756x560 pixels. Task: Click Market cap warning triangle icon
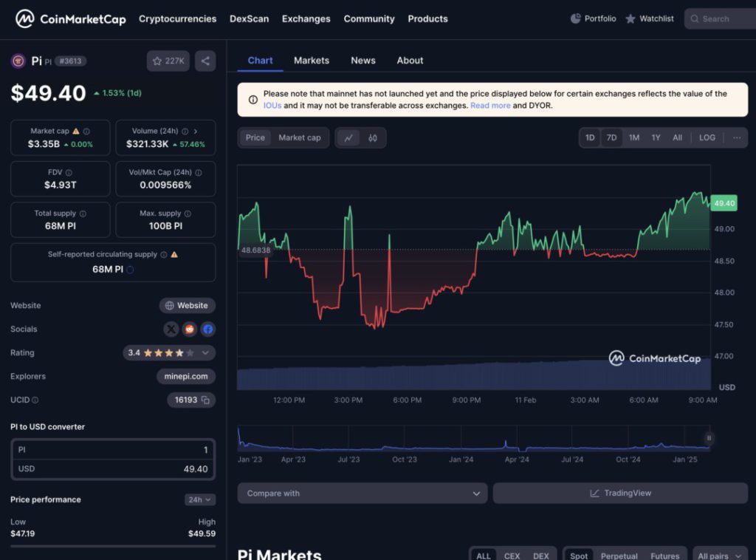coord(76,132)
